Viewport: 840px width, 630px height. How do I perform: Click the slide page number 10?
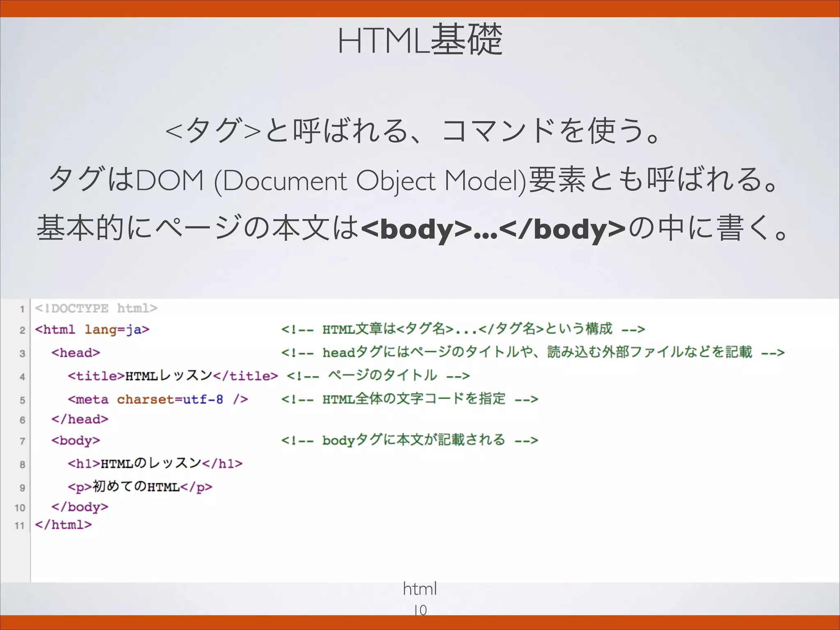(x=420, y=610)
